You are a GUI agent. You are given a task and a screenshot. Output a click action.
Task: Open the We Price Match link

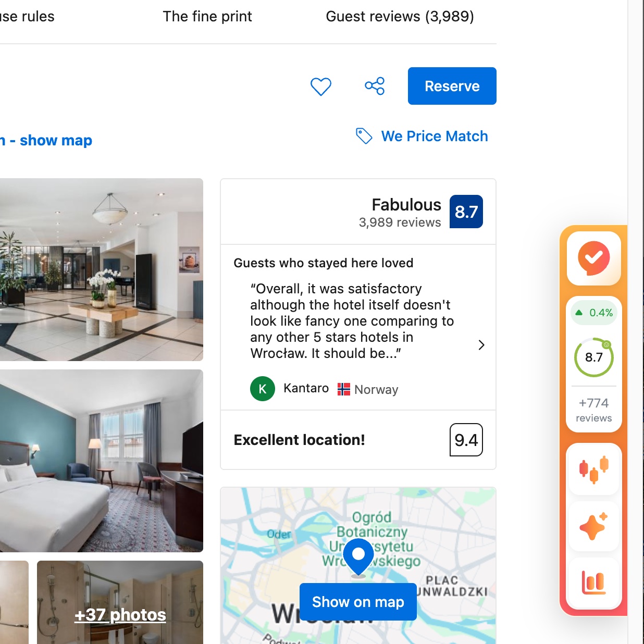coord(435,136)
